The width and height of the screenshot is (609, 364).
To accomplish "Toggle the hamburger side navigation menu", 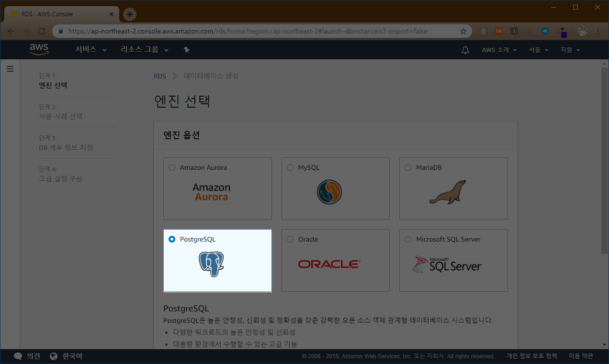I will pyautogui.click(x=10, y=69).
